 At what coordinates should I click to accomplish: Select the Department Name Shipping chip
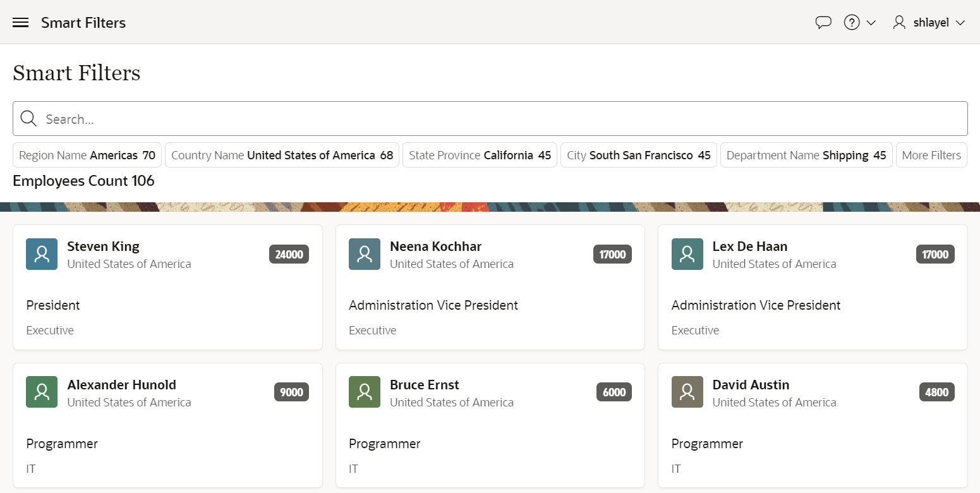tap(806, 155)
